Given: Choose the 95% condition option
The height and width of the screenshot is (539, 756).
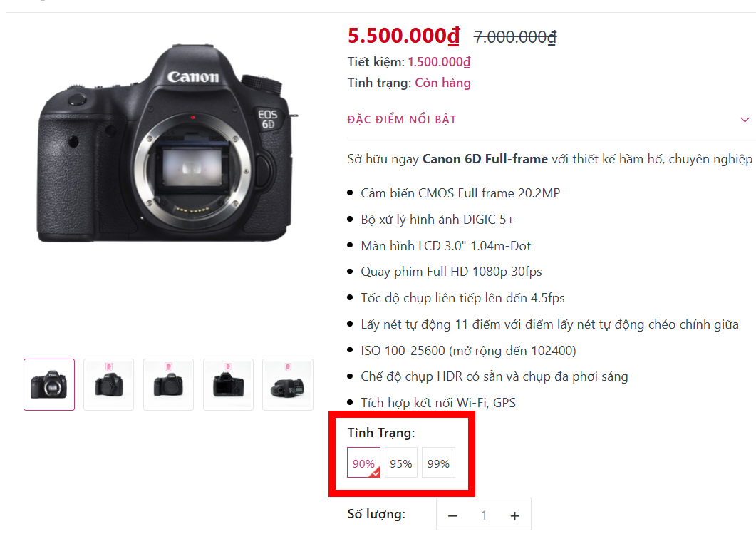Looking at the screenshot, I should pyautogui.click(x=401, y=463).
